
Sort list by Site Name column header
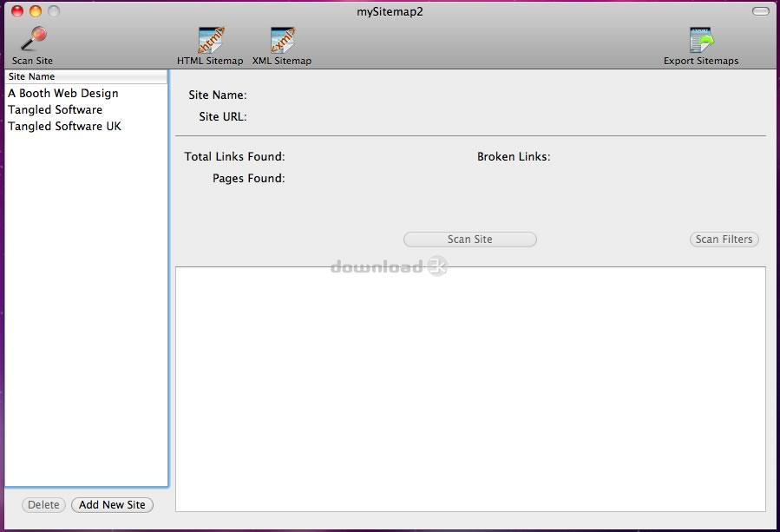(x=86, y=77)
